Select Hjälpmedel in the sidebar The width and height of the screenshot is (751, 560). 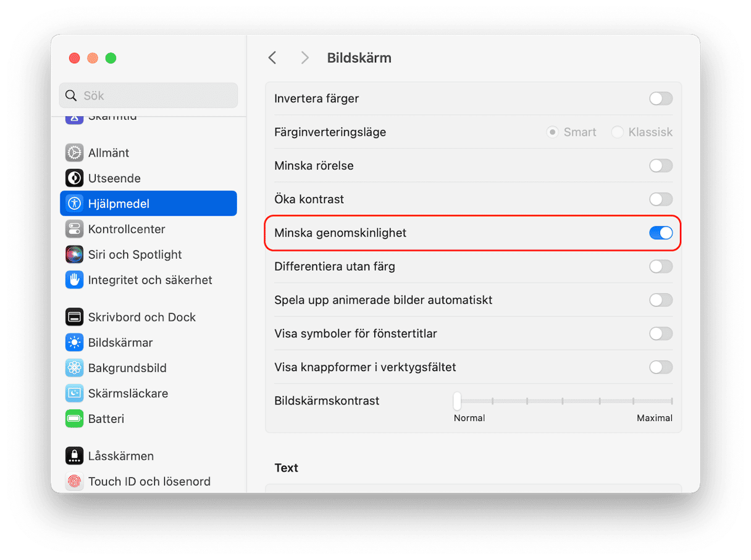[148, 204]
